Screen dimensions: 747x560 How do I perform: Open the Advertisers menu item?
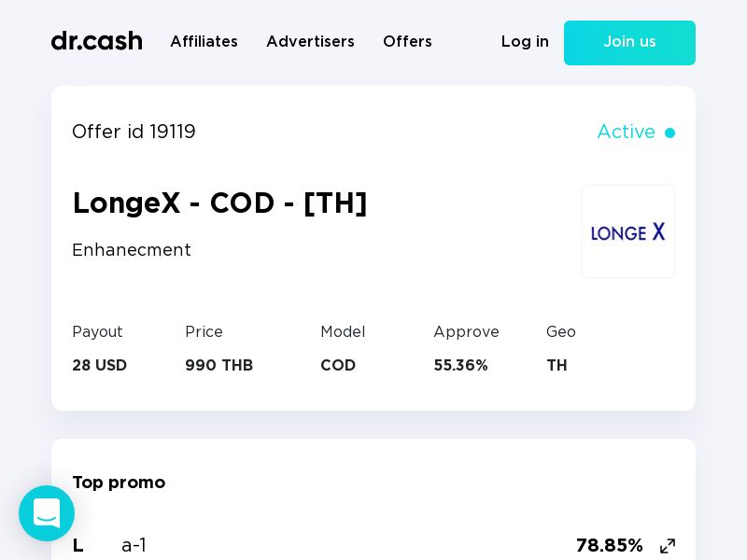point(310,41)
